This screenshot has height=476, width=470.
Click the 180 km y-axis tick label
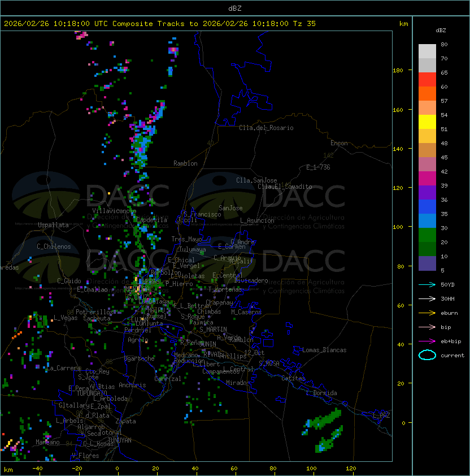398,71
